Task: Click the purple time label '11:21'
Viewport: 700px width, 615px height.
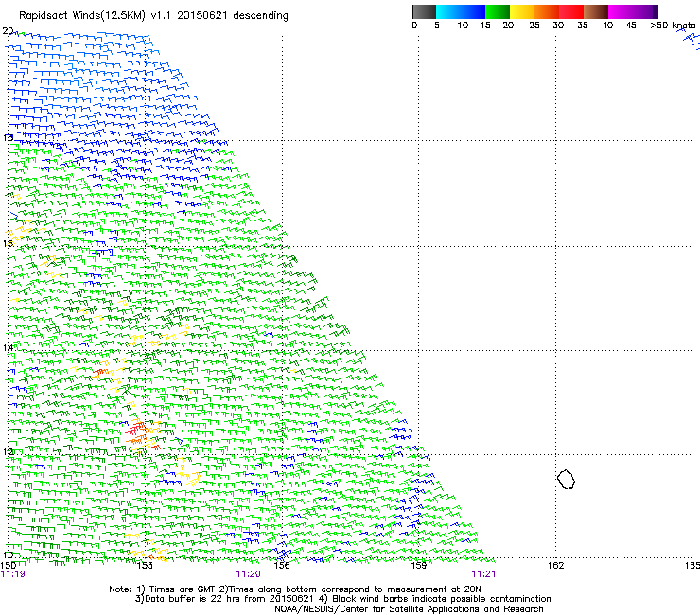Action: [x=483, y=574]
